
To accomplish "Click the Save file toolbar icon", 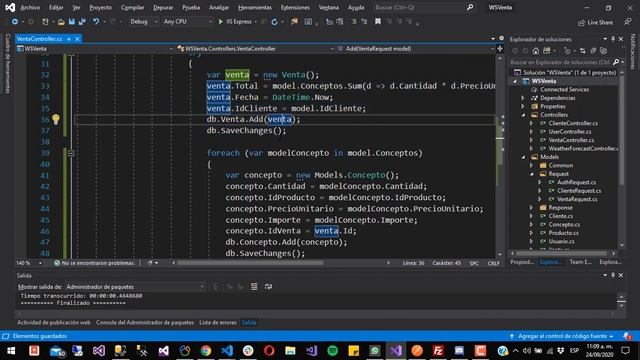I will tap(71, 22).
